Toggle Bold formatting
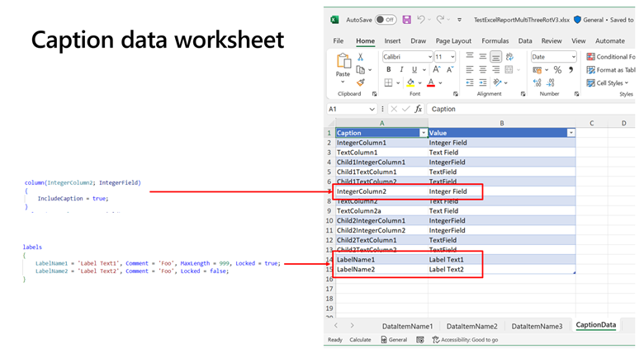Image resolution: width=644 pixels, height=363 pixels. tap(389, 70)
